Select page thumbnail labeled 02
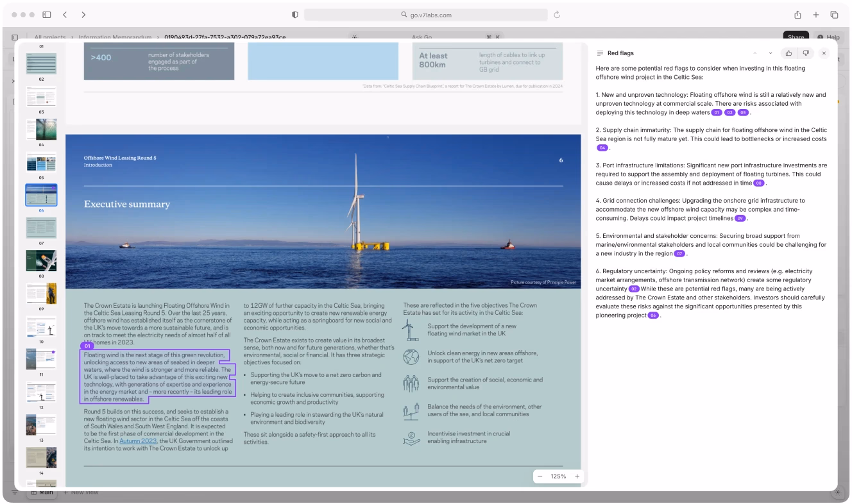The width and height of the screenshot is (852, 504). pyautogui.click(x=41, y=63)
